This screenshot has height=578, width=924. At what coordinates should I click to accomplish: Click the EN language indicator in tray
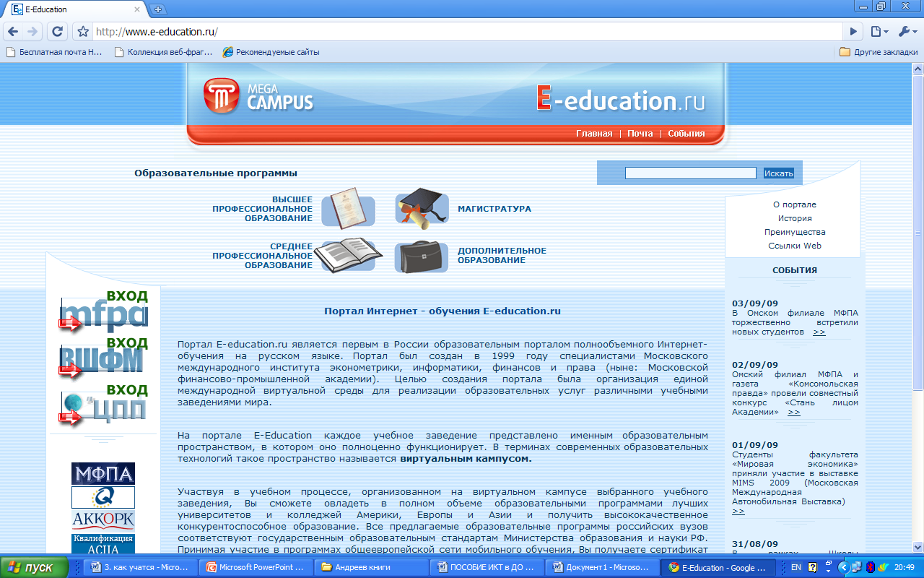[796, 568]
